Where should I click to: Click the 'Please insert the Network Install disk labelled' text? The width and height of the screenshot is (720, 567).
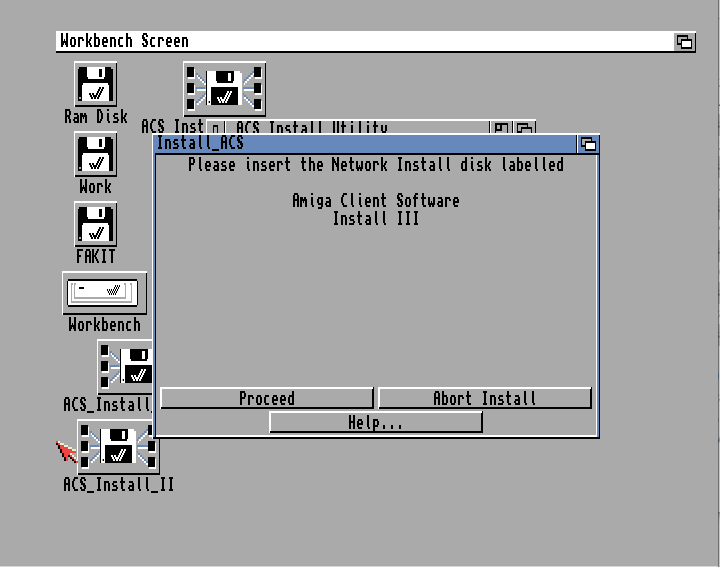376,165
